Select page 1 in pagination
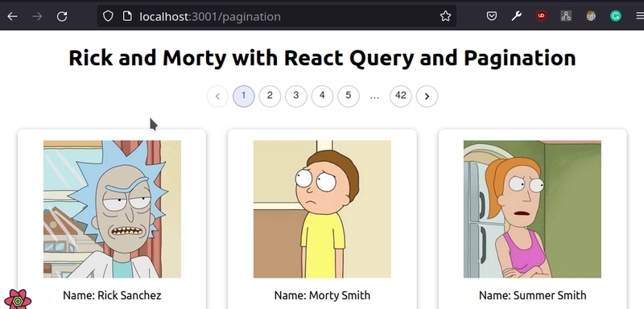This screenshot has width=644, height=309. (244, 97)
